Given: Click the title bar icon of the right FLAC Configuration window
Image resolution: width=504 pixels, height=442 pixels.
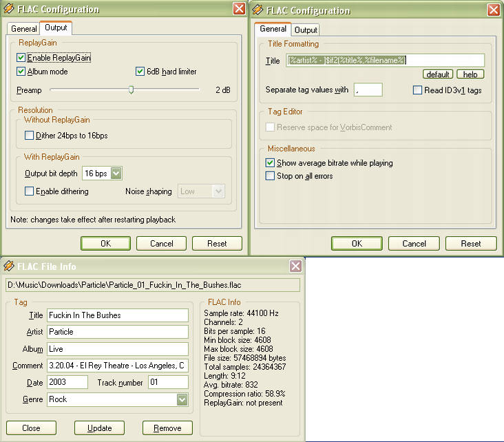Looking at the screenshot, I should [258, 10].
